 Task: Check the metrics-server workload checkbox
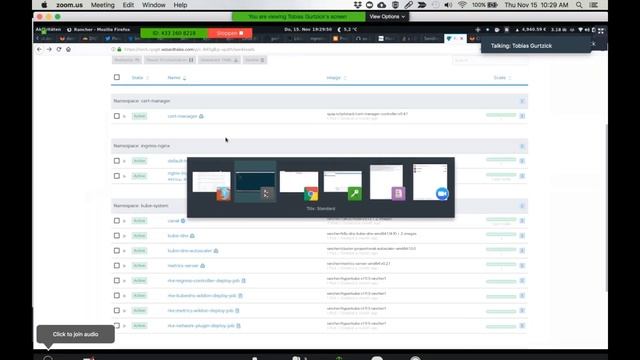(x=117, y=265)
